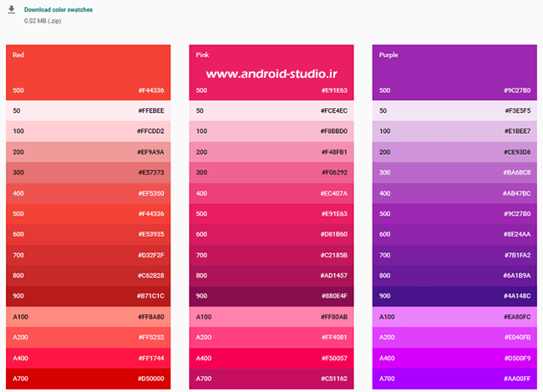Open the Download color swatches link
Viewport: 543px width, 392px height.
pos(58,9)
